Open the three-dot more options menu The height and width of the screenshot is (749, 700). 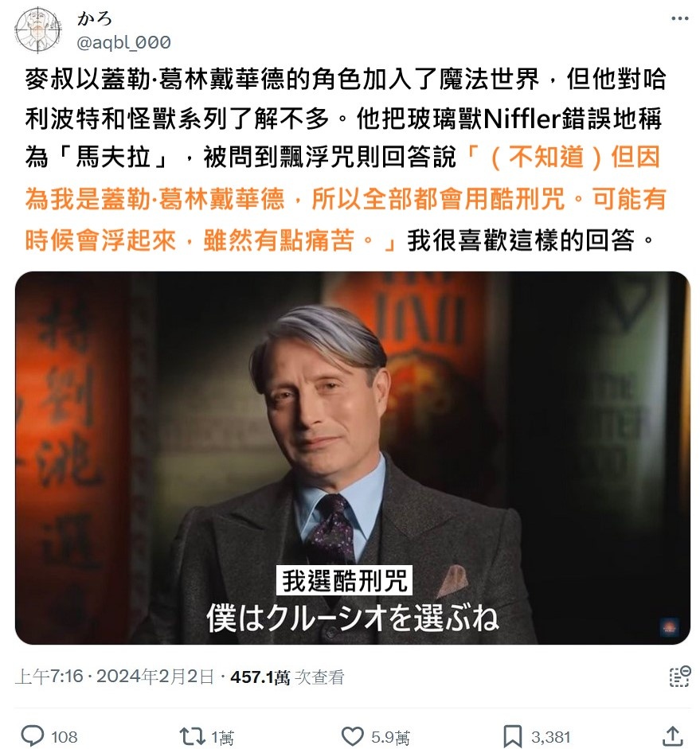679,18
